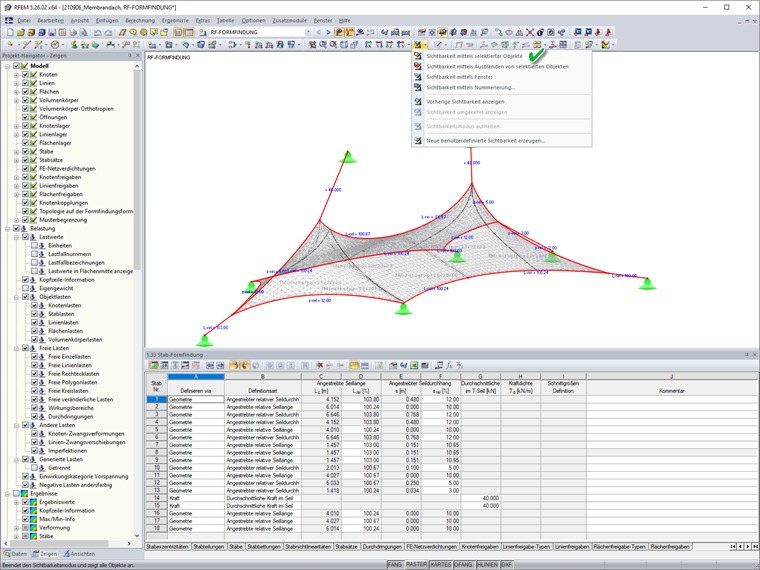Screen dimensions: 760x570
Task: Click the Undo arrow icon
Action: [x=98, y=32]
